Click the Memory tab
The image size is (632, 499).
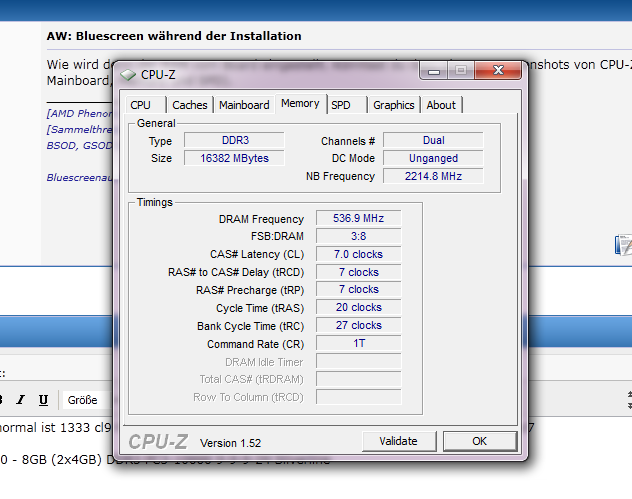[300, 104]
